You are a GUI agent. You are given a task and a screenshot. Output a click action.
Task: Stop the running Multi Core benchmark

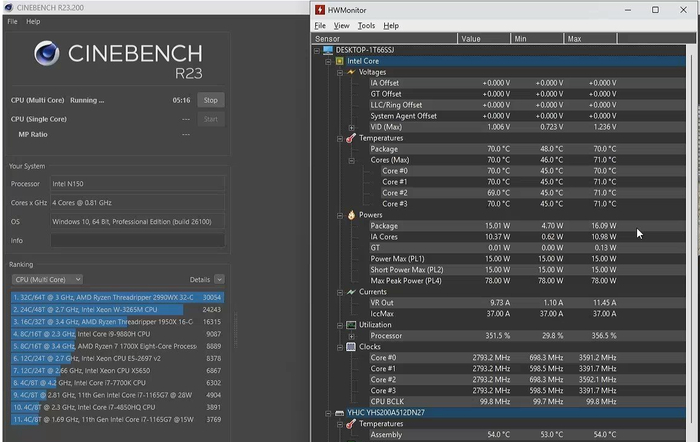(x=210, y=100)
